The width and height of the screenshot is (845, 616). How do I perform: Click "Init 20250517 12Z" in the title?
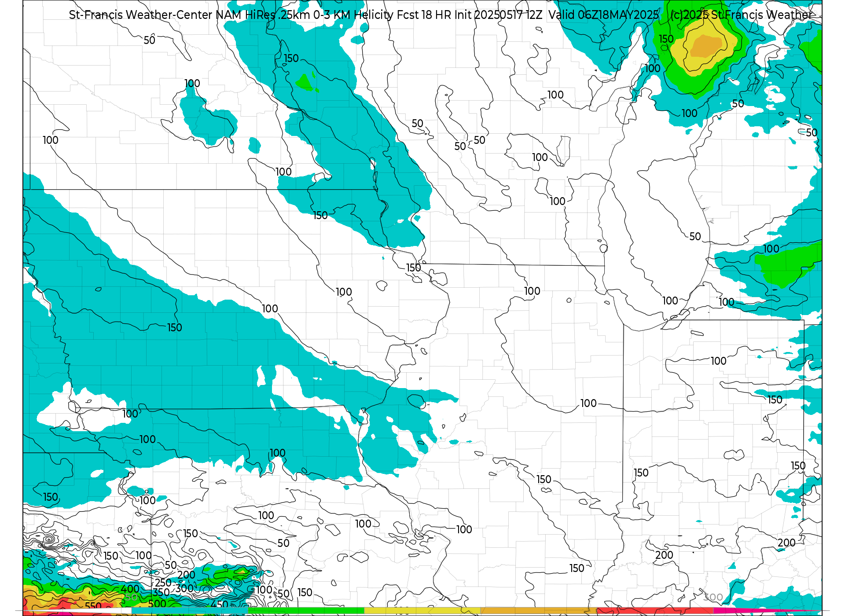(x=498, y=15)
